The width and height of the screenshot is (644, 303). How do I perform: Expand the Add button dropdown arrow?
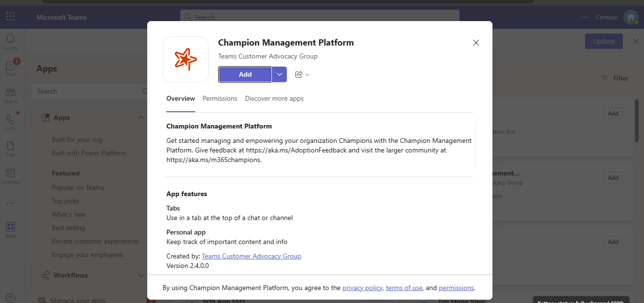coord(279,74)
